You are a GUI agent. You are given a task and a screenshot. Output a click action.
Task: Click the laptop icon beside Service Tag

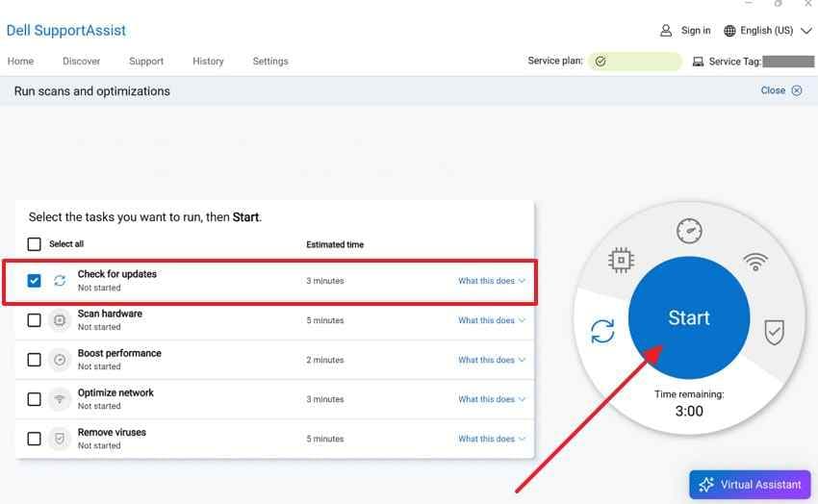(x=698, y=62)
